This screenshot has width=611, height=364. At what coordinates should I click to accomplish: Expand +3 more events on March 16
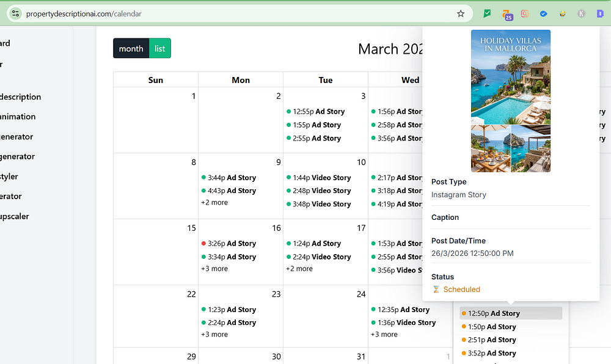pos(214,269)
